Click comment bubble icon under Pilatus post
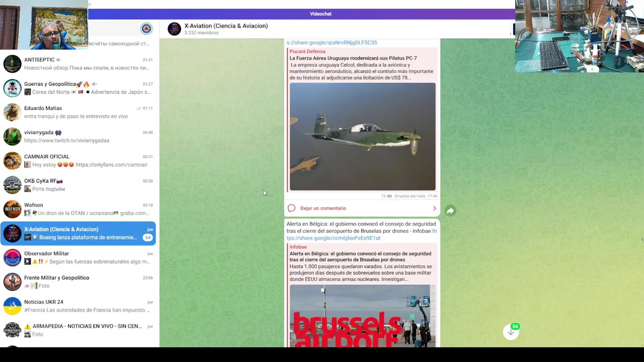Screen dimensions: 644x362 point(291,208)
